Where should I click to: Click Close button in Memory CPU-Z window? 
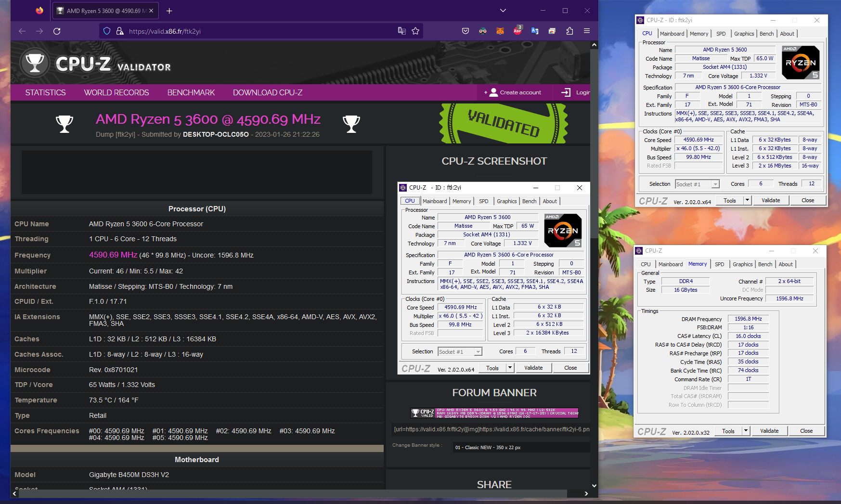click(806, 431)
